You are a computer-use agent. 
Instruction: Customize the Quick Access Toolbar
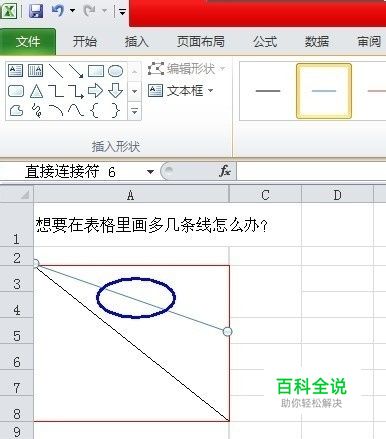click(x=122, y=12)
